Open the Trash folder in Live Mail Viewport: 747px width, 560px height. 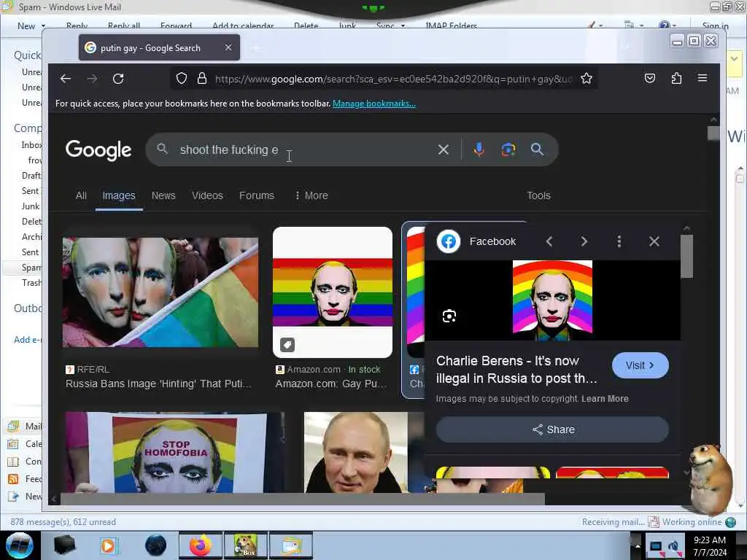(31, 282)
